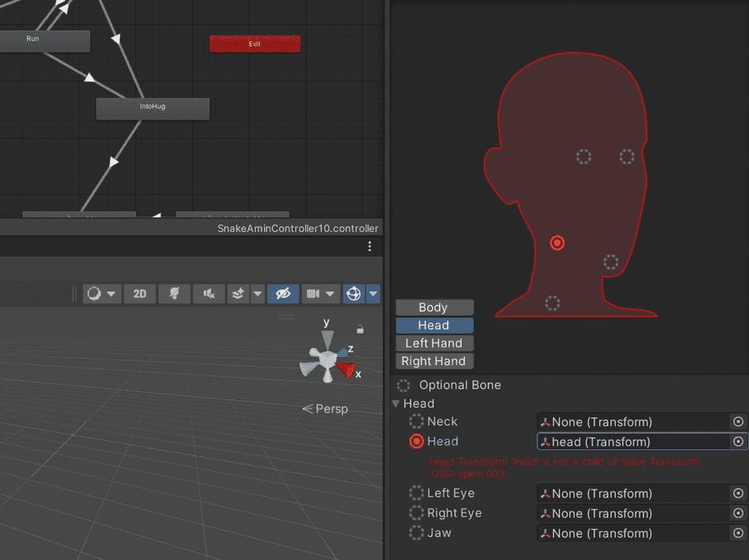The image size is (749, 560).
Task: Switch avatar mapping to Head
Action: [x=434, y=325]
